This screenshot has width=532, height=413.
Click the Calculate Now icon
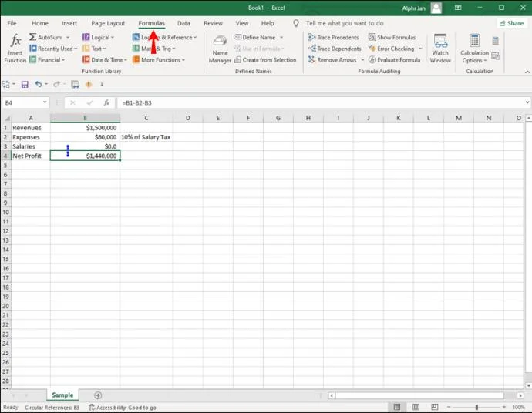(x=495, y=41)
